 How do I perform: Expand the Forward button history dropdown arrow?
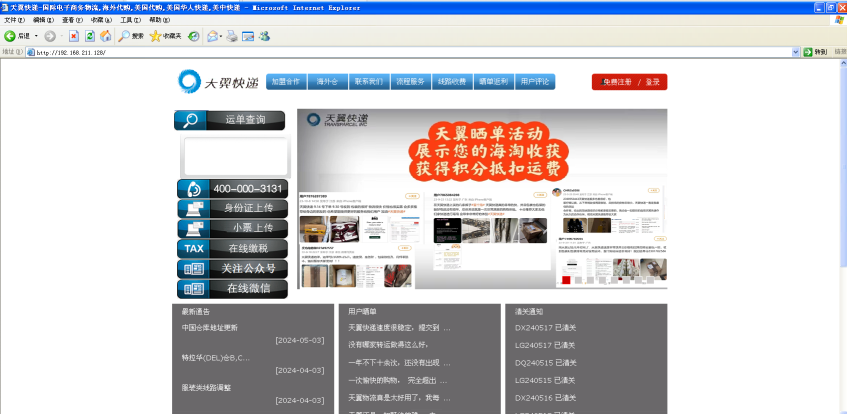pyautogui.click(x=61, y=36)
